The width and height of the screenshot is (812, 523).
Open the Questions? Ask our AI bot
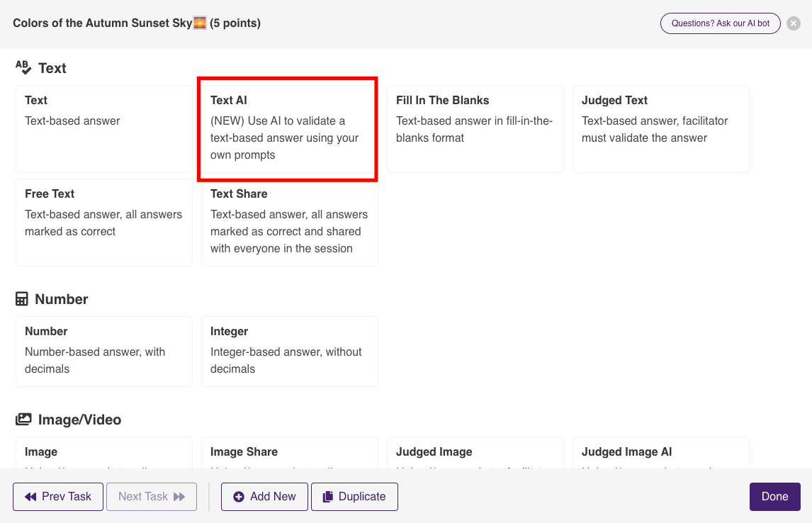click(x=720, y=23)
